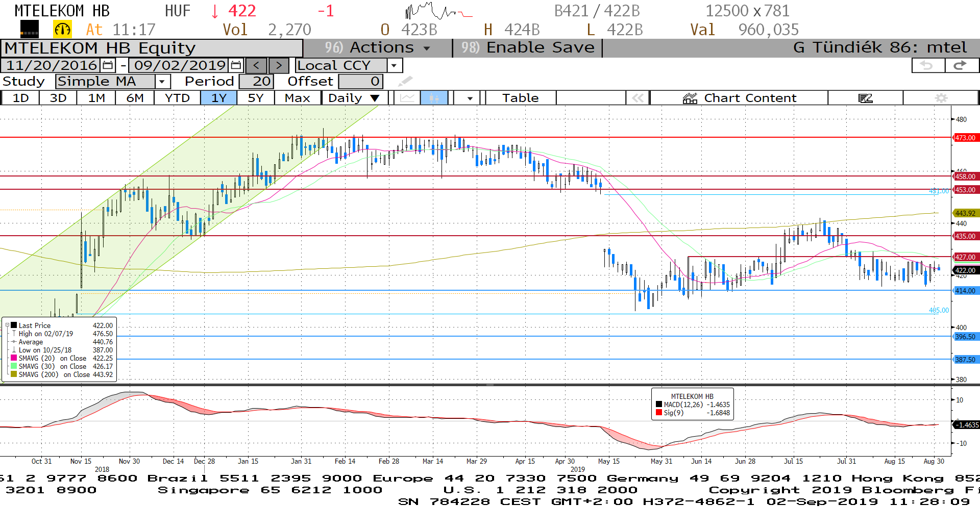Switch to line chart type
Viewport: 980px width, 530px height.
[x=407, y=98]
